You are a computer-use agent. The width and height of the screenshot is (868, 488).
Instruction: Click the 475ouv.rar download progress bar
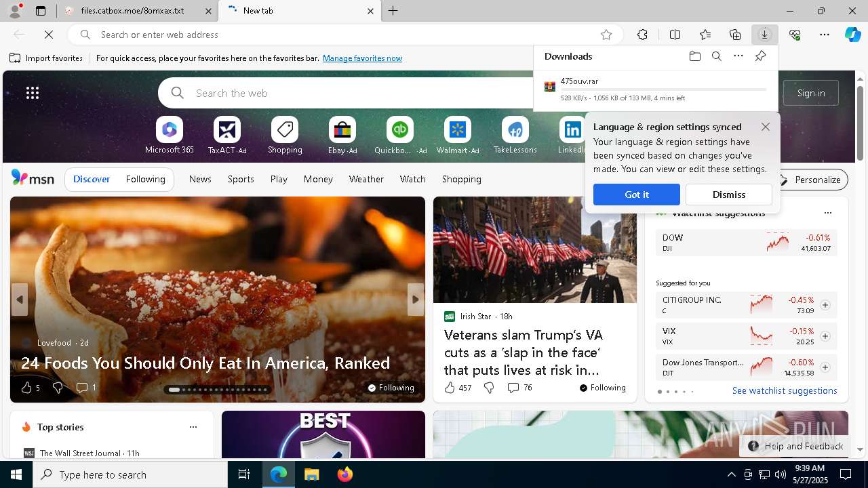(x=663, y=89)
